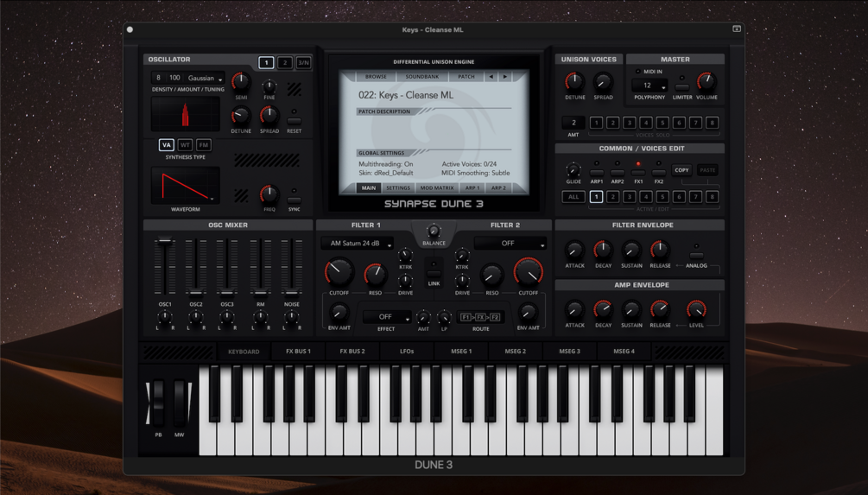Open the filter EFFECT OFF dropdown

click(x=387, y=317)
